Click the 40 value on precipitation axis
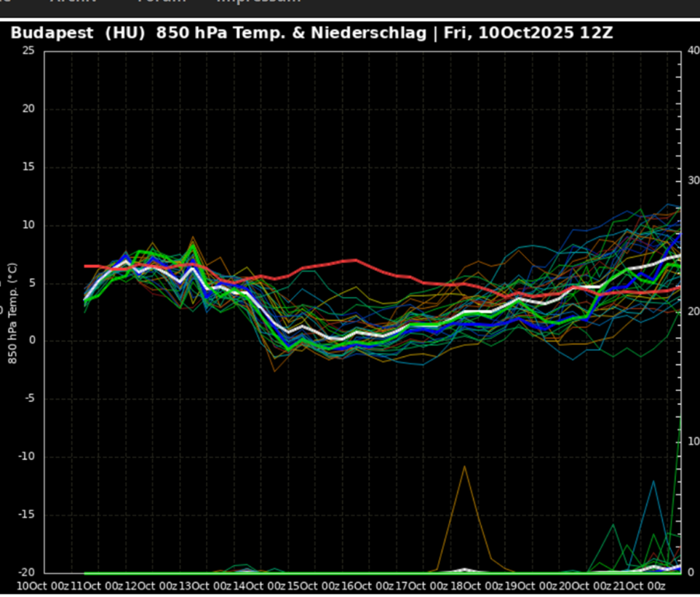Viewport: 700px width, 597px height. [693, 51]
